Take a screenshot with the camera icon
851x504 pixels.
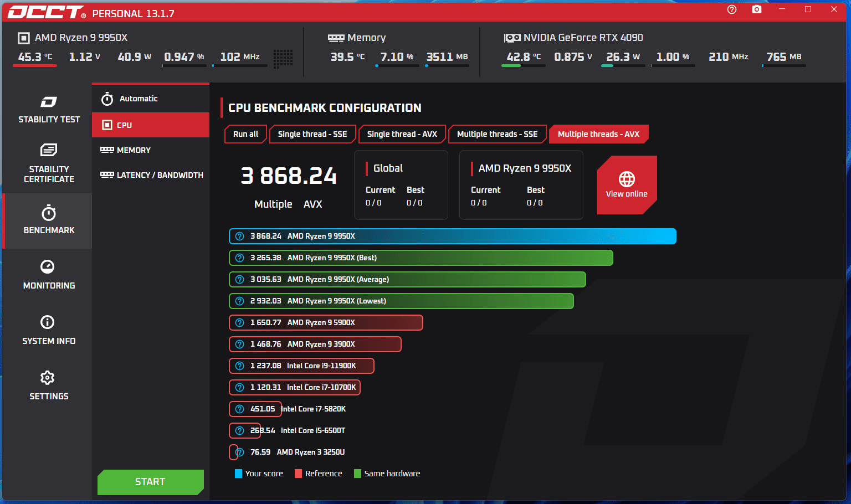click(x=757, y=9)
